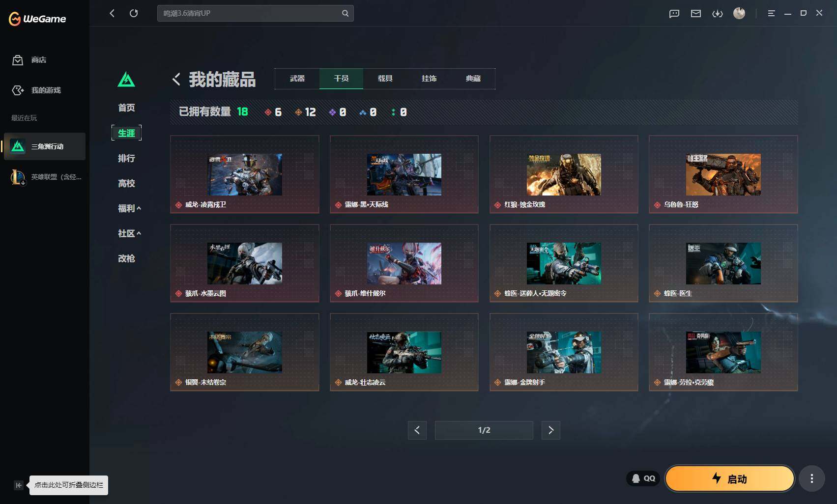Go back from 我的藏品 with the chevron

[176, 79]
